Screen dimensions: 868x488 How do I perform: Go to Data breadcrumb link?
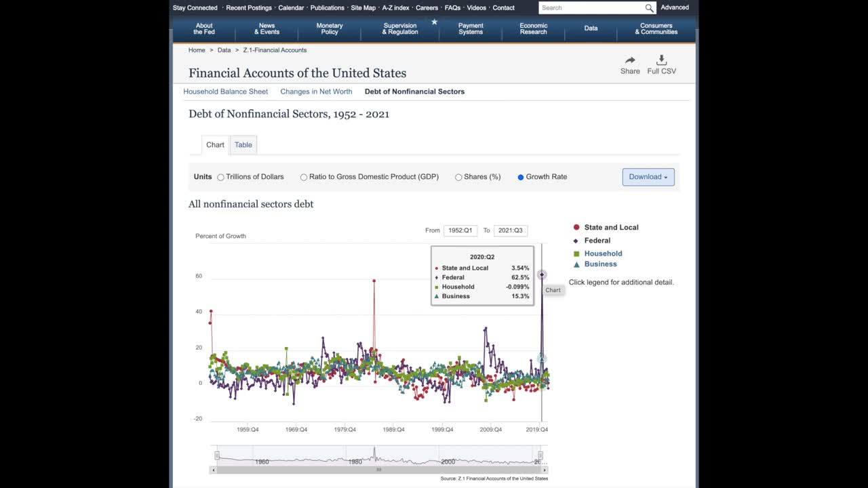pyautogui.click(x=224, y=50)
